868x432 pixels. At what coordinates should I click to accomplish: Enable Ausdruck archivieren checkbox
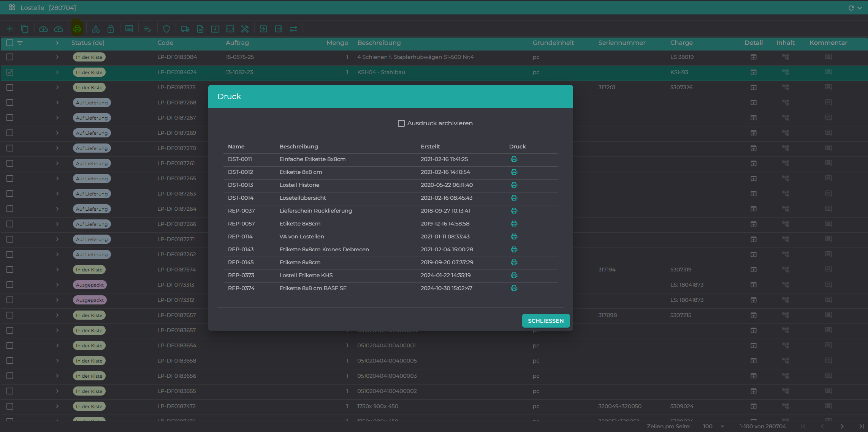(x=401, y=123)
